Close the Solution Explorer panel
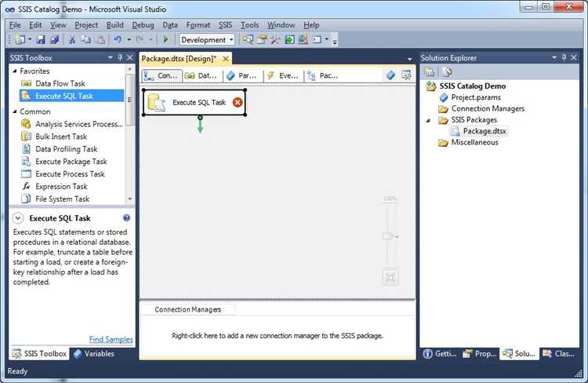 (574, 57)
